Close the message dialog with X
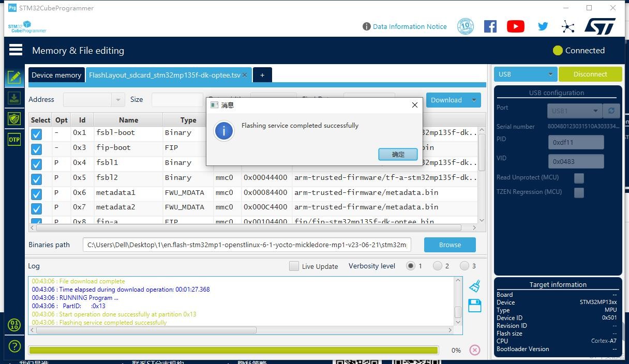Image resolution: width=629 pixels, height=364 pixels. (x=414, y=105)
